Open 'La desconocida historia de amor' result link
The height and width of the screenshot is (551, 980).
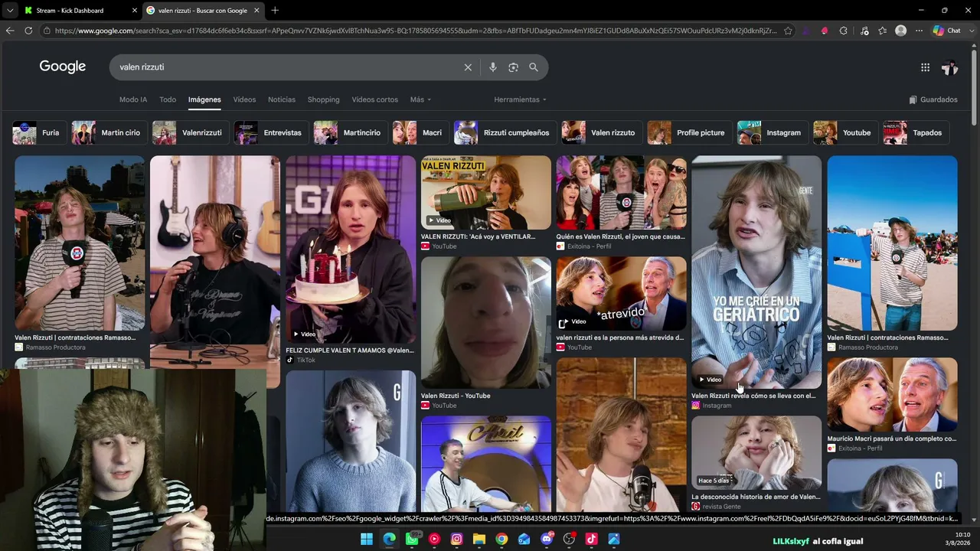point(756,497)
